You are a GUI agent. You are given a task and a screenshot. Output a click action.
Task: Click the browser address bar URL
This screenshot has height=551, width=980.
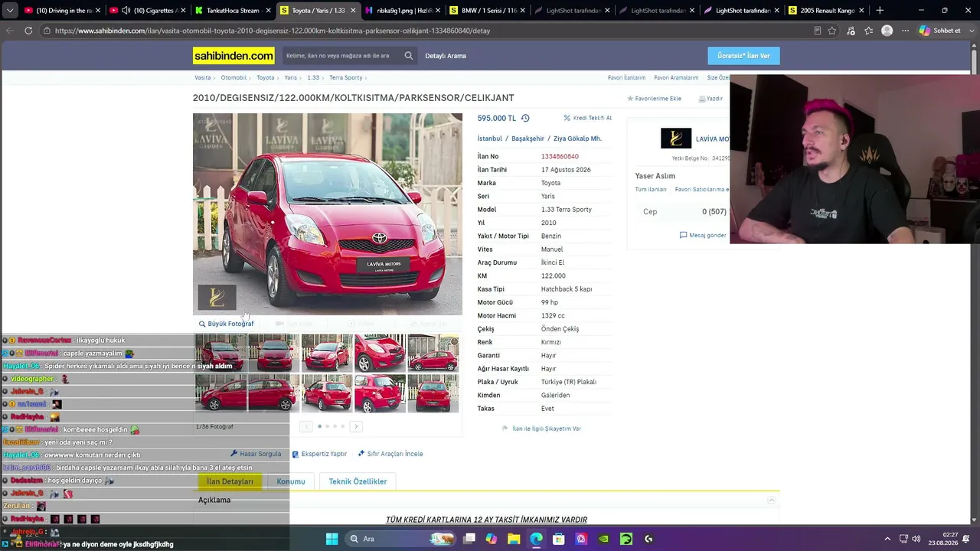[273, 31]
